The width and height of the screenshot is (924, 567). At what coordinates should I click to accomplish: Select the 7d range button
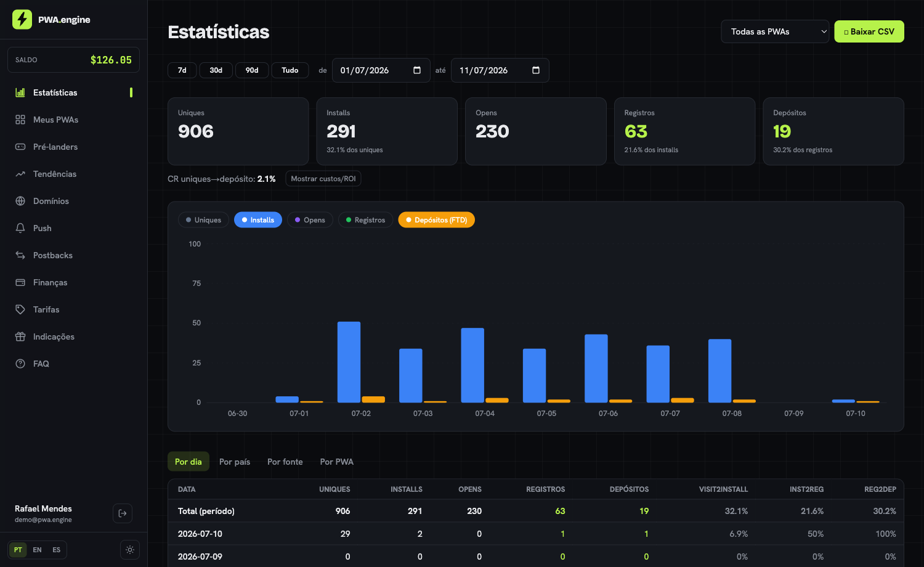pos(182,70)
